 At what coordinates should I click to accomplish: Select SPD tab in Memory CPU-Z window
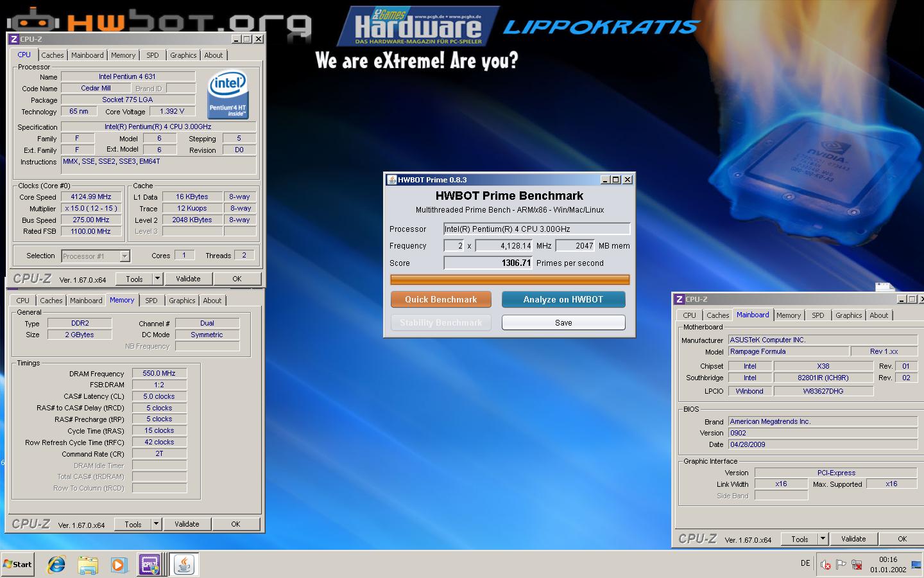(x=151, y=301)
